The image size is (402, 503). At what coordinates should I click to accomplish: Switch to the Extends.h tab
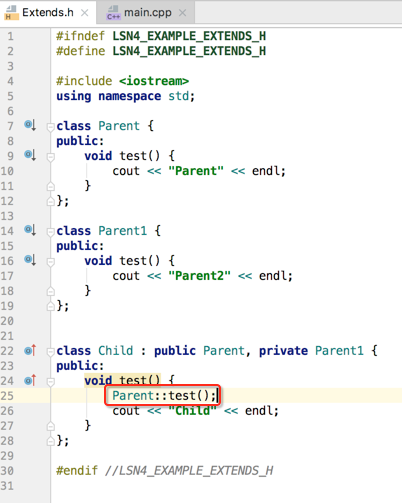48,13
